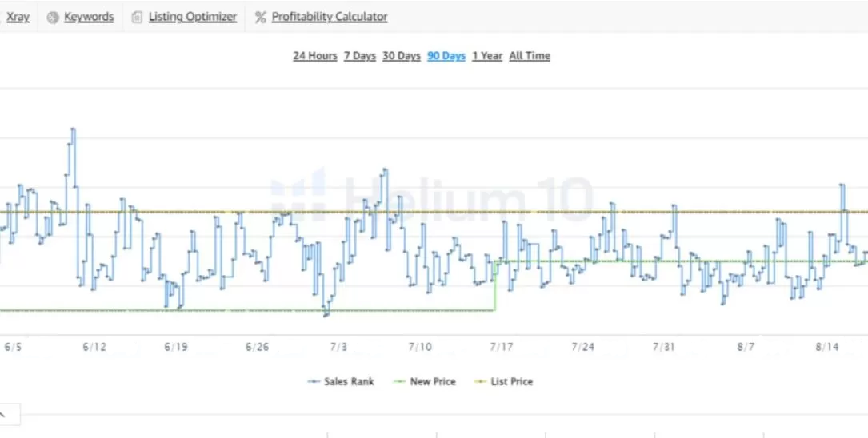Toggle Sales Rank series via legend label
Viewport: 868px width, 438px height.
[x=349, y=382]
